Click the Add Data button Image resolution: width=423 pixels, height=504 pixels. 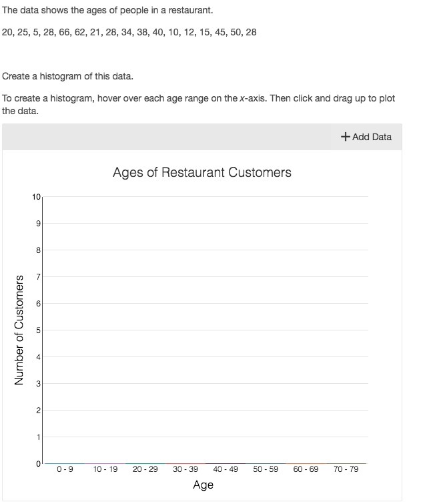click(x=366, y=137)
